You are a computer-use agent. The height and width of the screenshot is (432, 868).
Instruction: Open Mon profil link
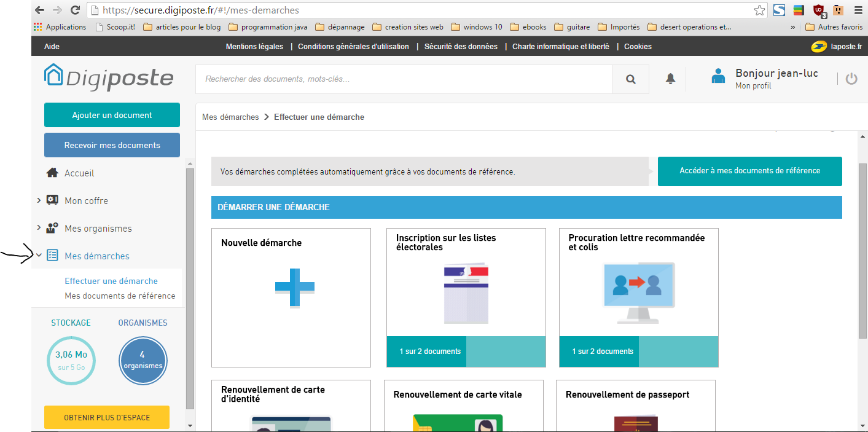[x=753, y=86]
